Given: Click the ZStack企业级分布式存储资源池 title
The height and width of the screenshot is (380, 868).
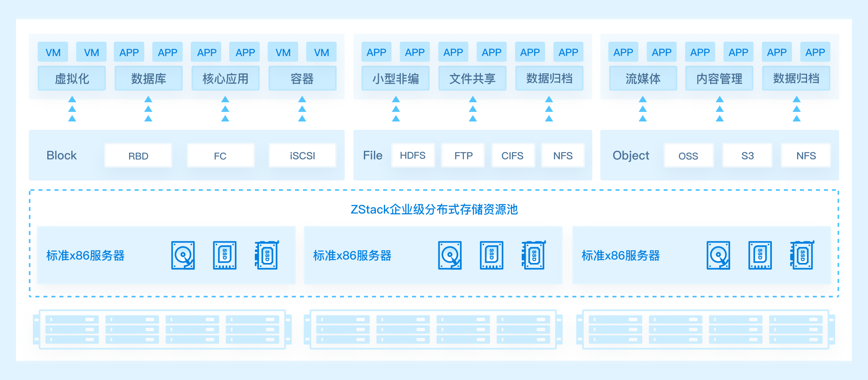Looking at the screenshot, I should pos(434,210).
